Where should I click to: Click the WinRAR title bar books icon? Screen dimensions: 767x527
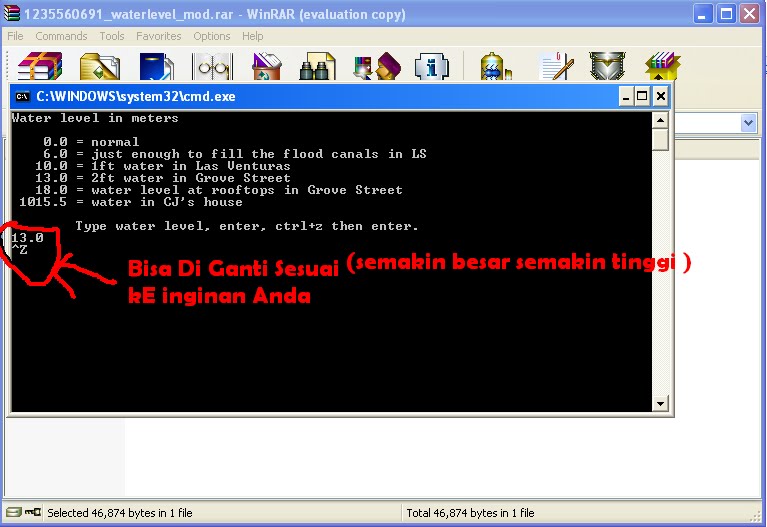(12, 14)
